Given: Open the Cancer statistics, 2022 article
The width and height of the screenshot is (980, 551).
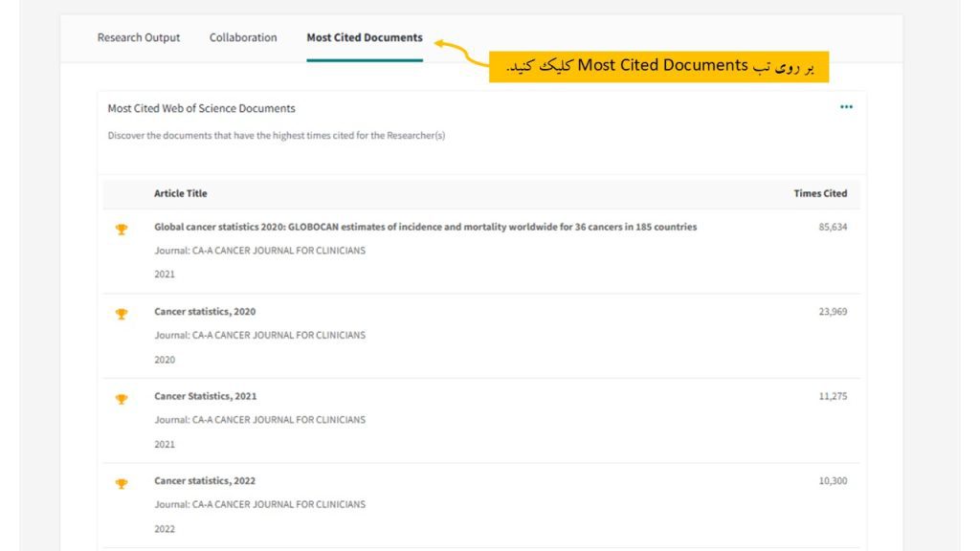Looking at the screenshot, I should (x=205, y=481).
